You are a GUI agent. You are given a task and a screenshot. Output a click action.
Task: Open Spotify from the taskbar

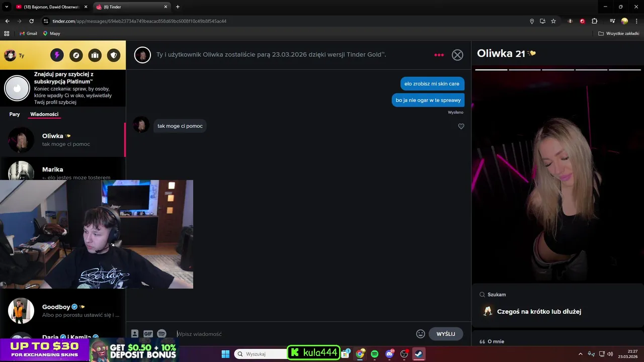[374, 354]
